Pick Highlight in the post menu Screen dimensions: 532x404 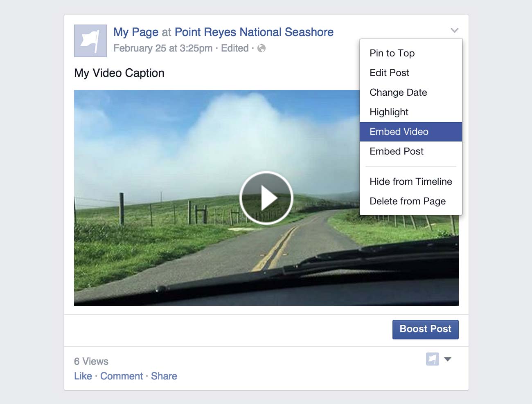tap(388, 112)
